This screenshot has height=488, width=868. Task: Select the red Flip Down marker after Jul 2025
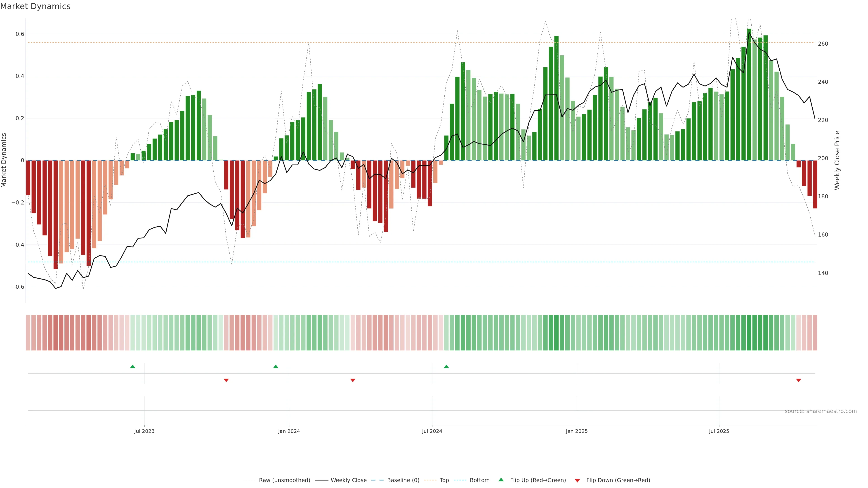click(798, 380)
